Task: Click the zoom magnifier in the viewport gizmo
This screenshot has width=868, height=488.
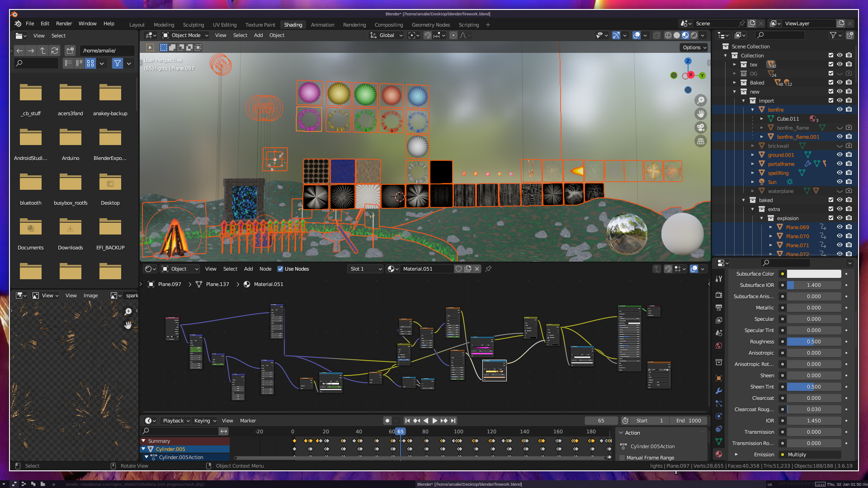Action: (x=701, y=100)
